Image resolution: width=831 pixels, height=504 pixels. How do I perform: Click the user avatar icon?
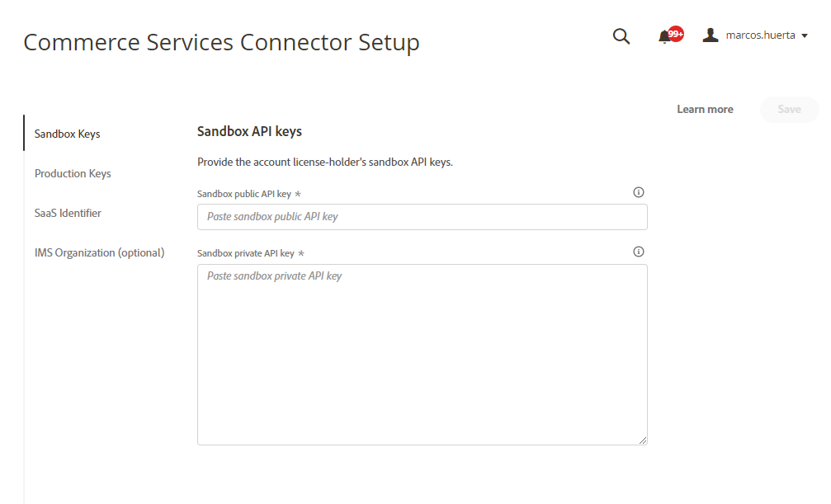click(x=711, y=35)
